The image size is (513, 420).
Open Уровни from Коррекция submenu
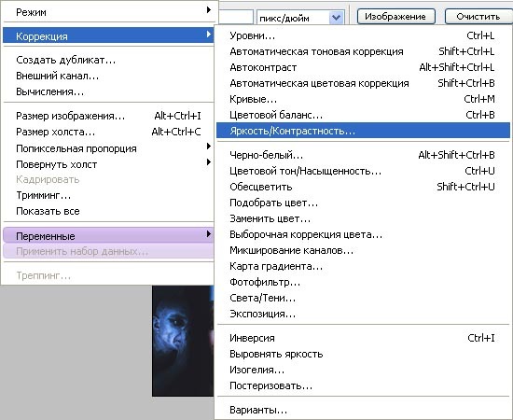click(363, 35)
